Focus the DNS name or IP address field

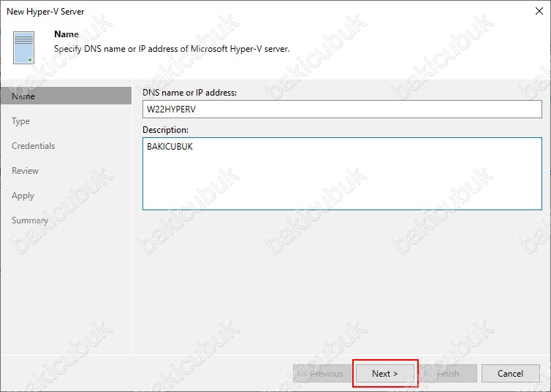(342, 109)
